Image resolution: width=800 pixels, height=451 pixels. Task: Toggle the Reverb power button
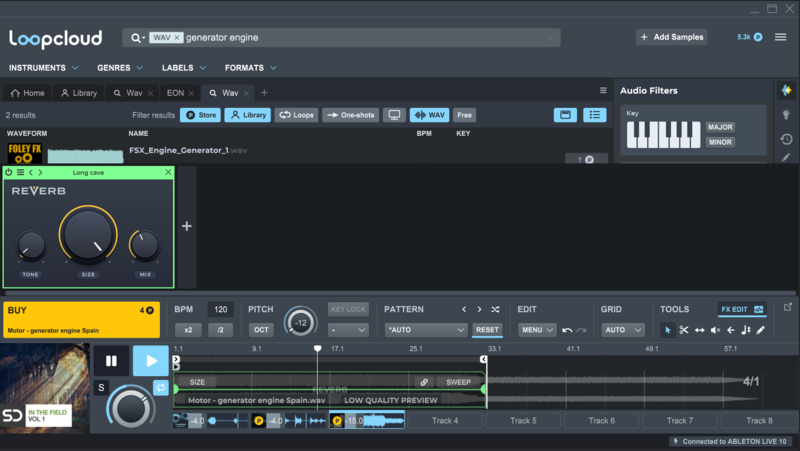9,172
